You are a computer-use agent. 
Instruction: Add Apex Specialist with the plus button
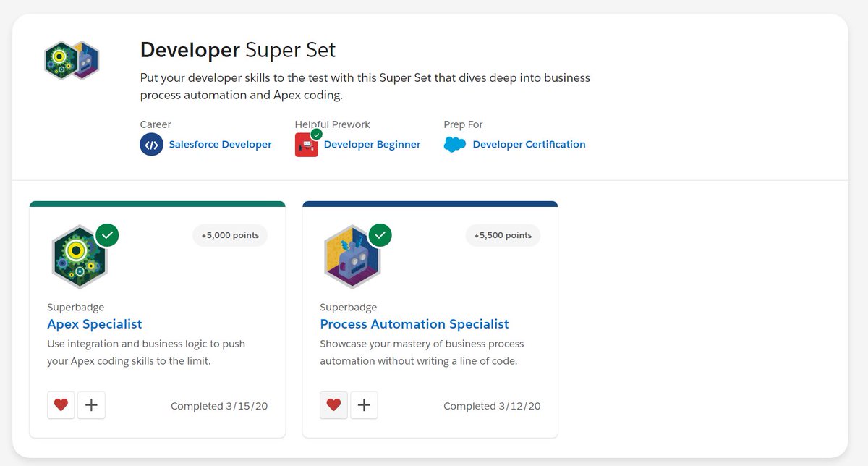[x=91, y=405]
